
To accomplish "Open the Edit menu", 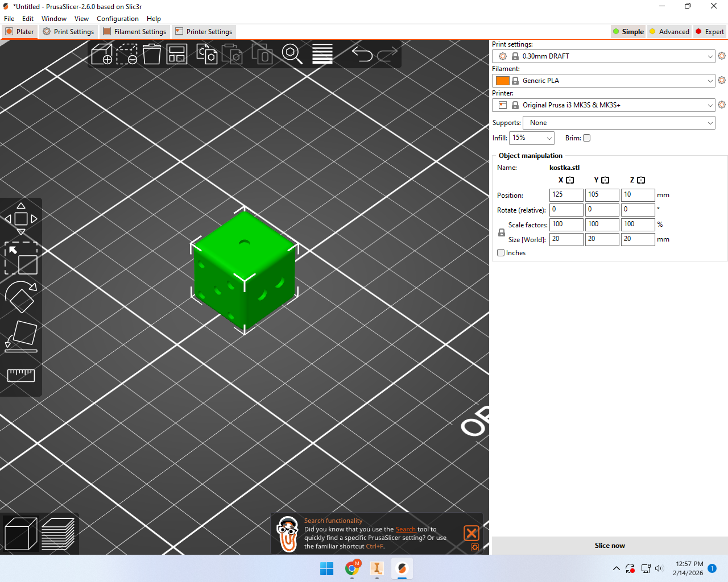I will click(28, 19).
